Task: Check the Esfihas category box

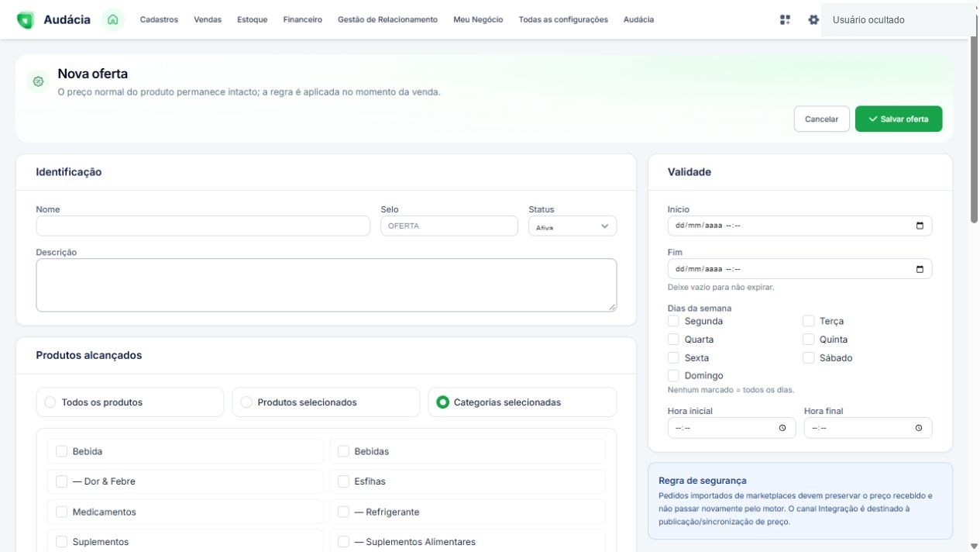Action: pos(343,481)
